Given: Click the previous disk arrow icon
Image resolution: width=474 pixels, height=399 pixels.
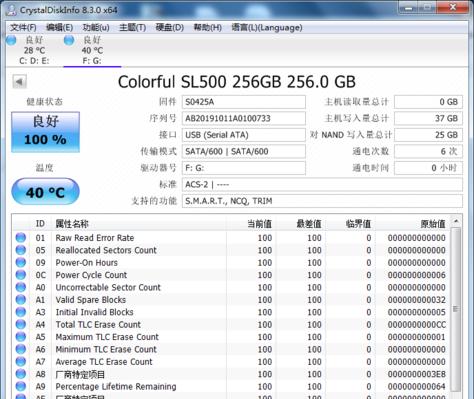Looking at the screenshot, I should 20,81.
